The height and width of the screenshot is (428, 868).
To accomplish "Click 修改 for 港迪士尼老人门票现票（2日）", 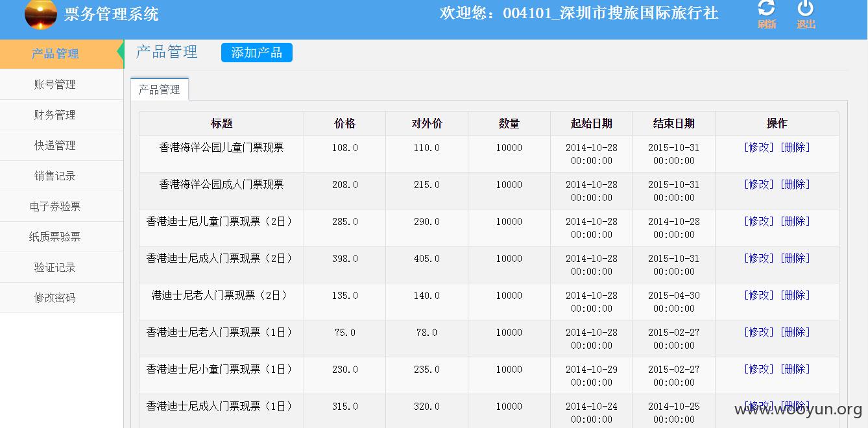I will click(x=759, y=295).
